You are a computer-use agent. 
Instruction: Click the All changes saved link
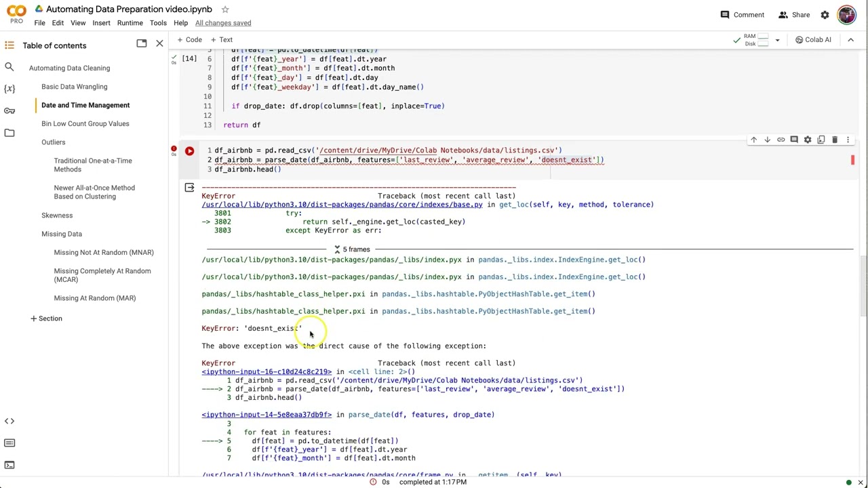pyautogui.click(x=223, y=23)
